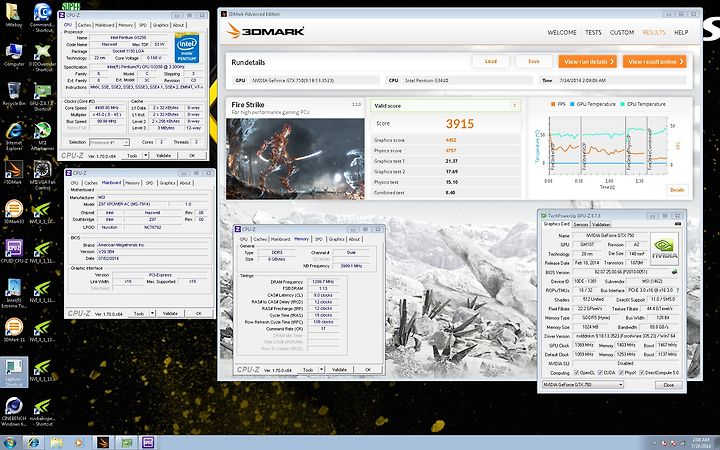Click the Bus Interface question mark in GPU-Z
This screenshot has width=720, height=450.
tap(678, 290)
